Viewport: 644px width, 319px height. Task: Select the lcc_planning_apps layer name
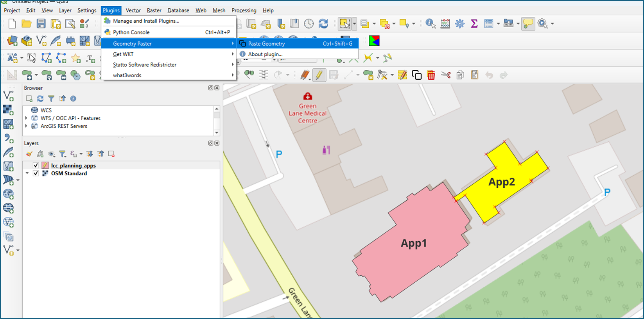coord(73,166)
